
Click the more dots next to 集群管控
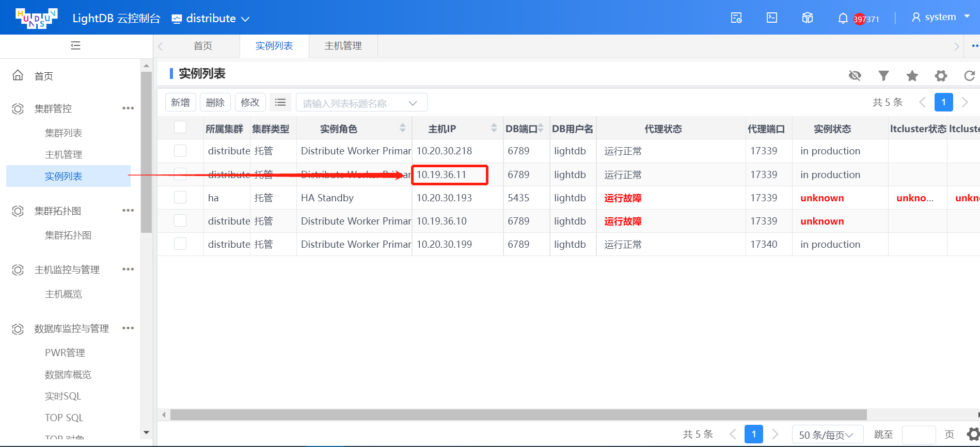click(128, 108)
